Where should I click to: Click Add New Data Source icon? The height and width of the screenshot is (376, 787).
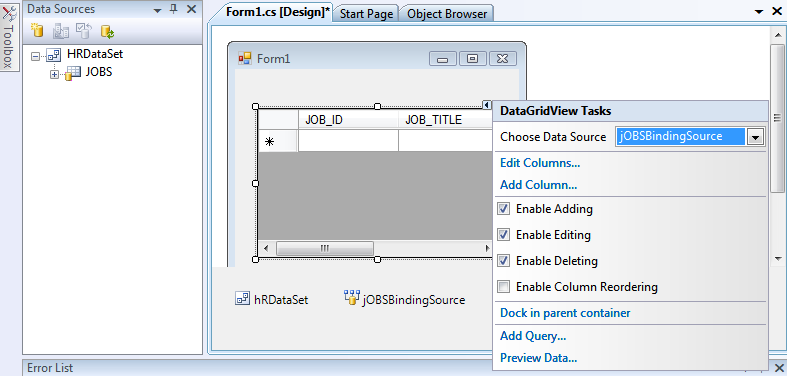37,31
